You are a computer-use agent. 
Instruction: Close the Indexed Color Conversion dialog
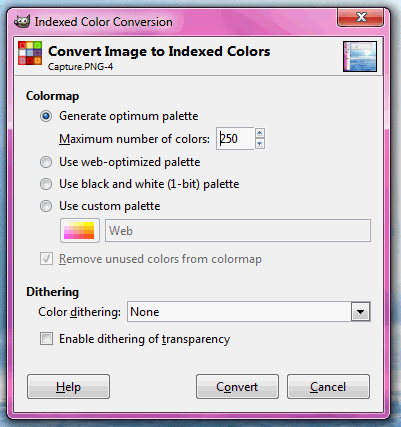tap(361, 17)
